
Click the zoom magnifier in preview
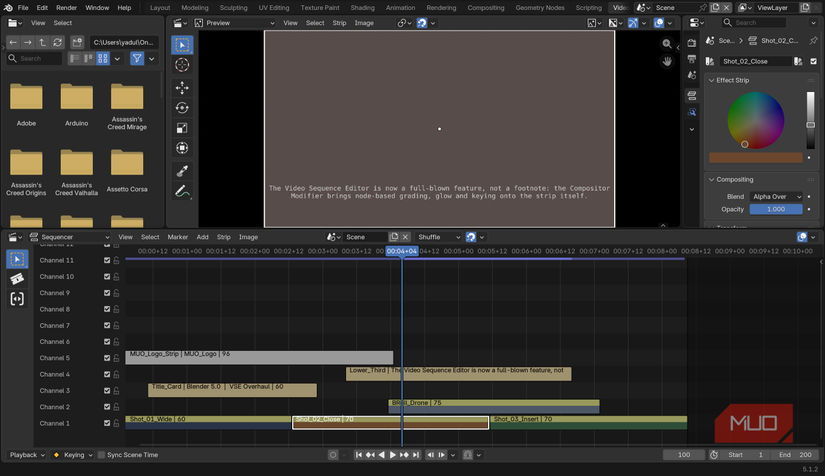coord(667,44)
